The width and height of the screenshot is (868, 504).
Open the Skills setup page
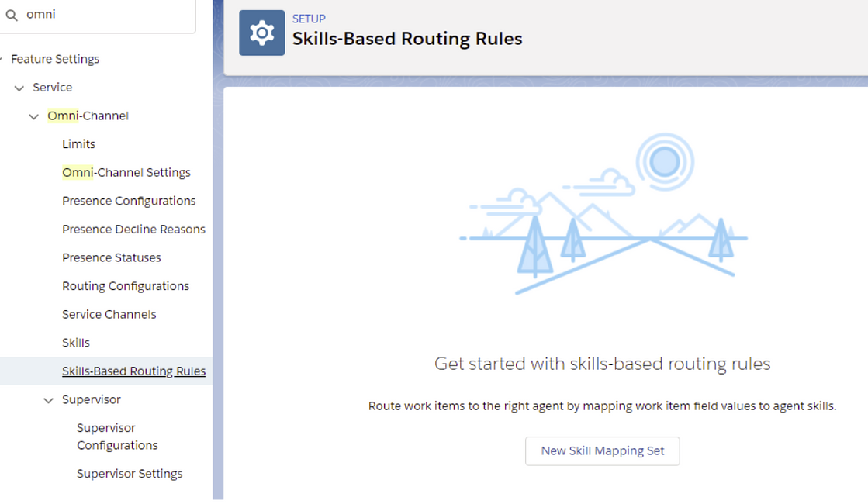(x=76, y=343)
